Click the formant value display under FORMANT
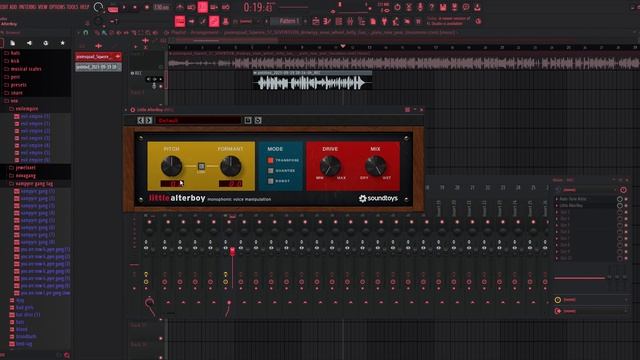This screenshot has width=640, height=360. [231, 184]
